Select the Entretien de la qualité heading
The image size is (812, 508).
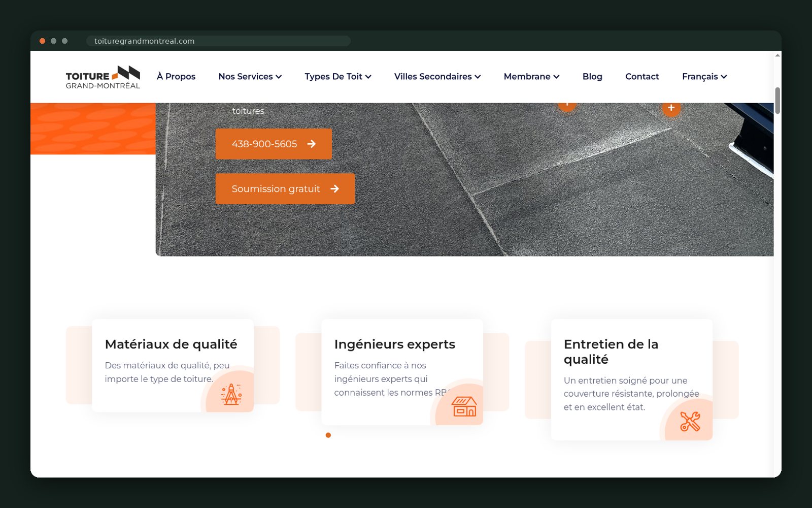[611, 352]
